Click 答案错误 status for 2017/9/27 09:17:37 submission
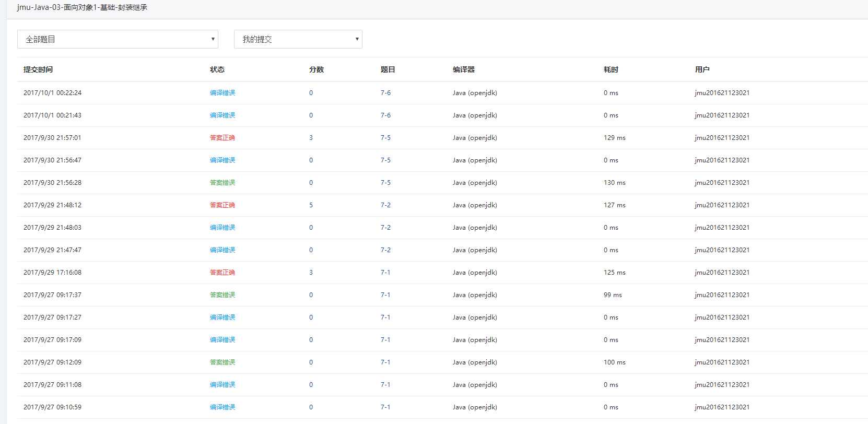The image size is (868, 424). point(222,295)
